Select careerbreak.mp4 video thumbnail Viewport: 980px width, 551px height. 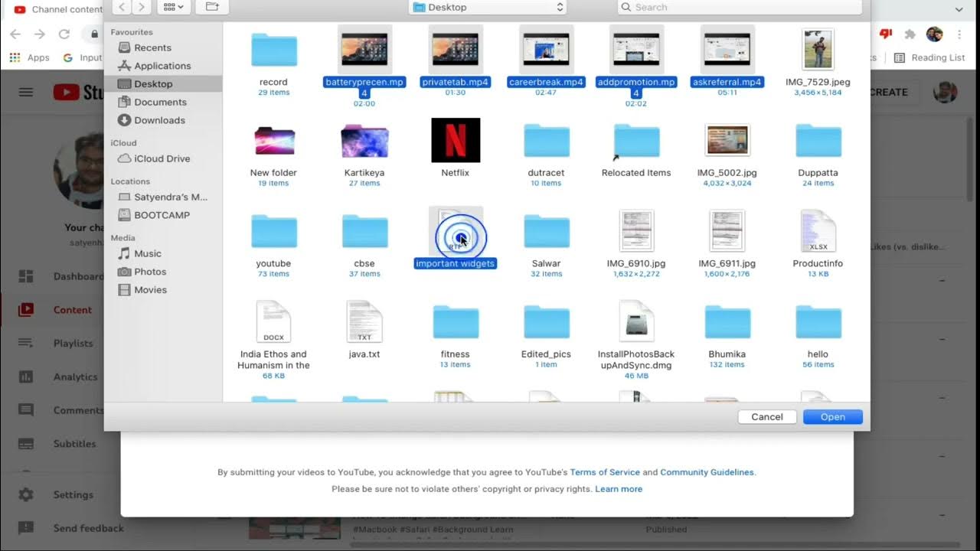[x=546, y=50]
